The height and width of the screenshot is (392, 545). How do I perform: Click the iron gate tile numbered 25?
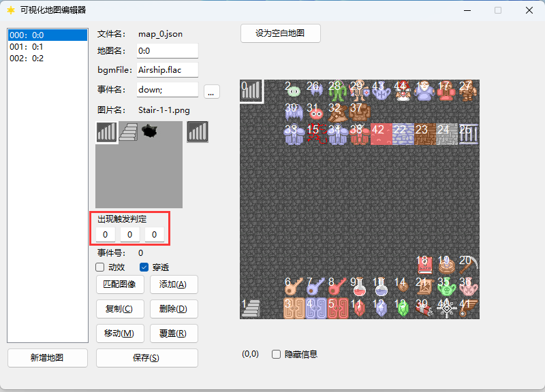pyautogui.click(x=469, y=134)
